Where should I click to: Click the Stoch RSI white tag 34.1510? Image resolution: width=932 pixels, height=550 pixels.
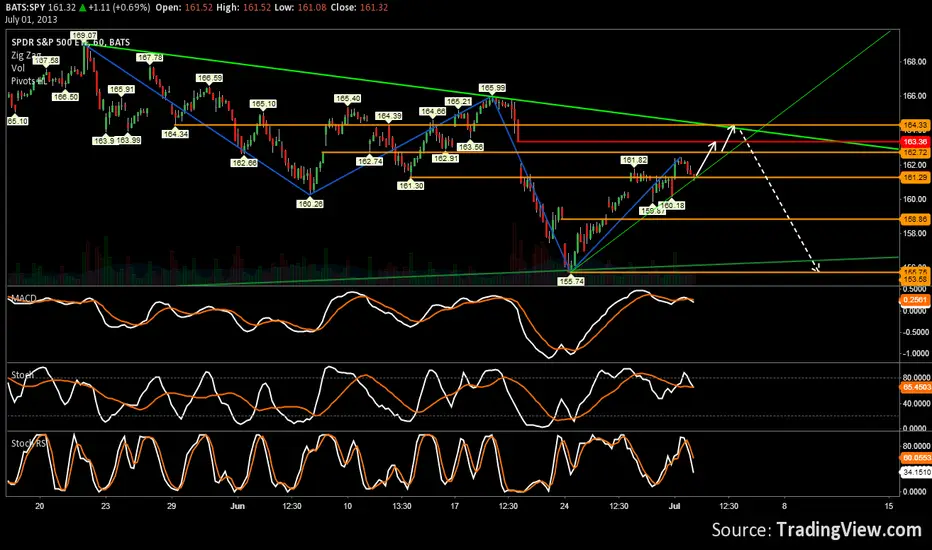click(915, 472)
